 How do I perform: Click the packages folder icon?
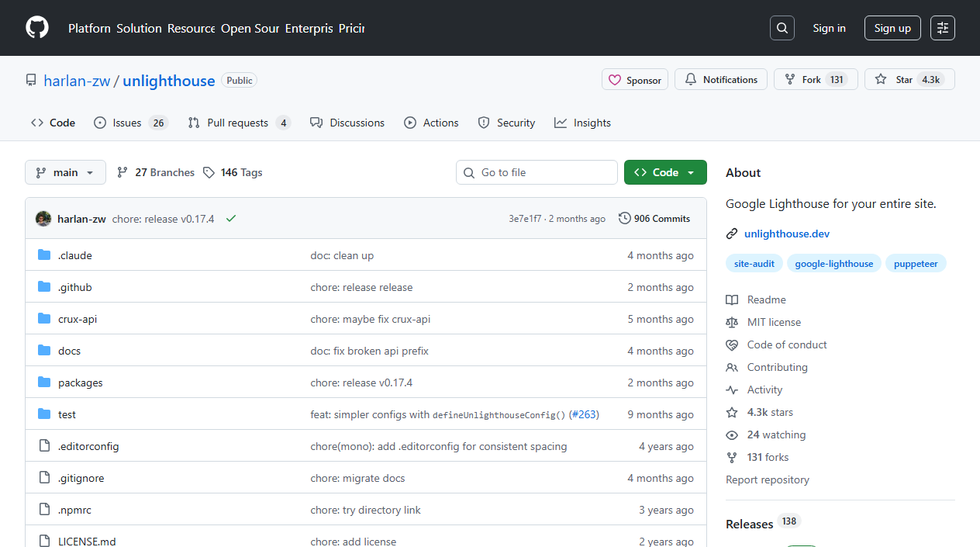click(x=44, y=383)
